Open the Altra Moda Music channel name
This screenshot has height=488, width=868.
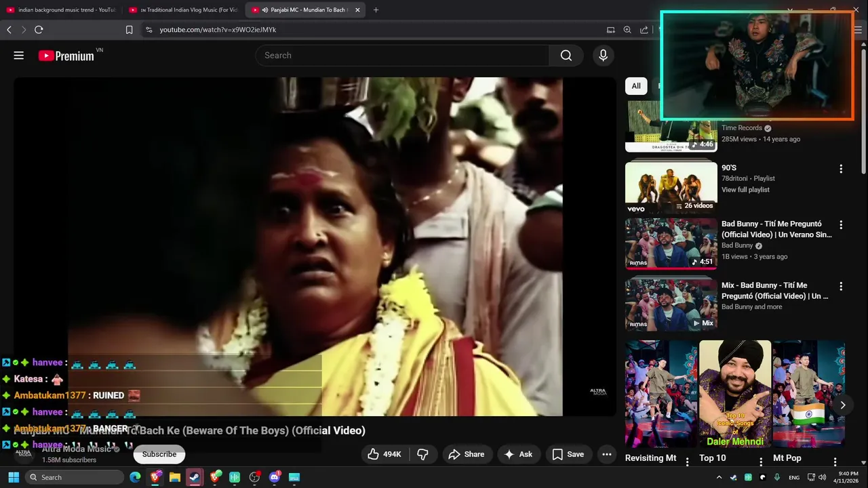tap(76, 449)
